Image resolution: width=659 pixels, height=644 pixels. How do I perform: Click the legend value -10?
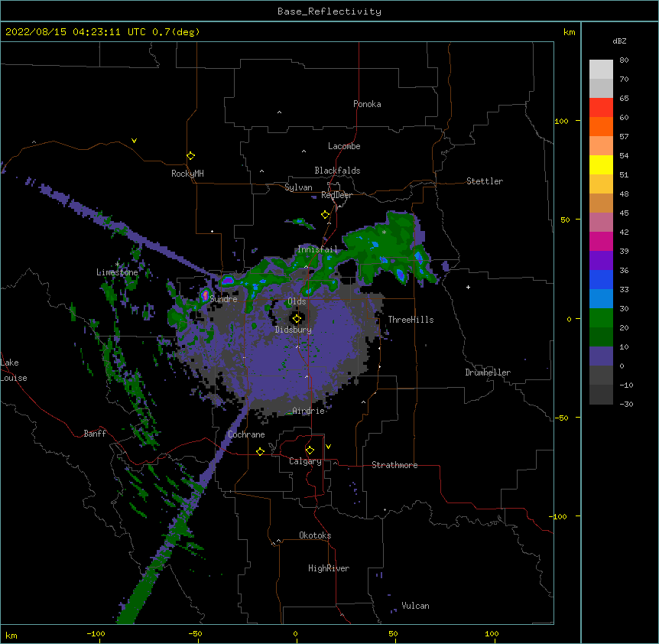pyautogui.click(x=626, y=385)
